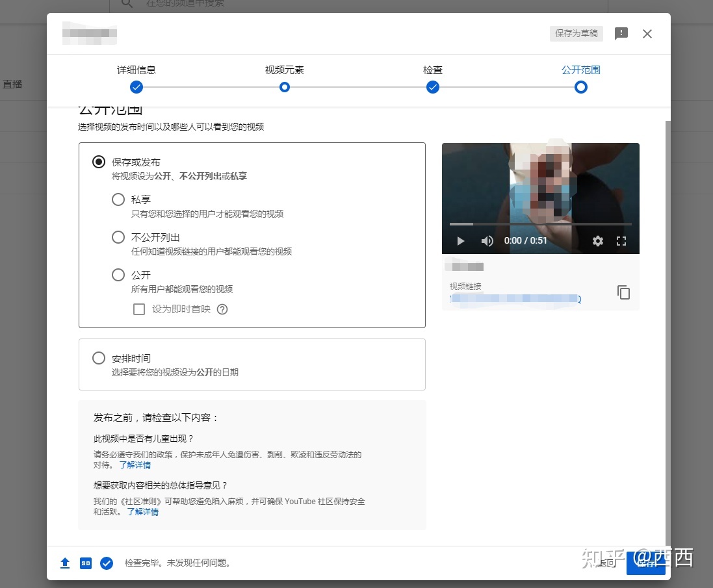713x588 pixels.
Task: Select the 不公开列出 visibility option
Action: point(118,237)
